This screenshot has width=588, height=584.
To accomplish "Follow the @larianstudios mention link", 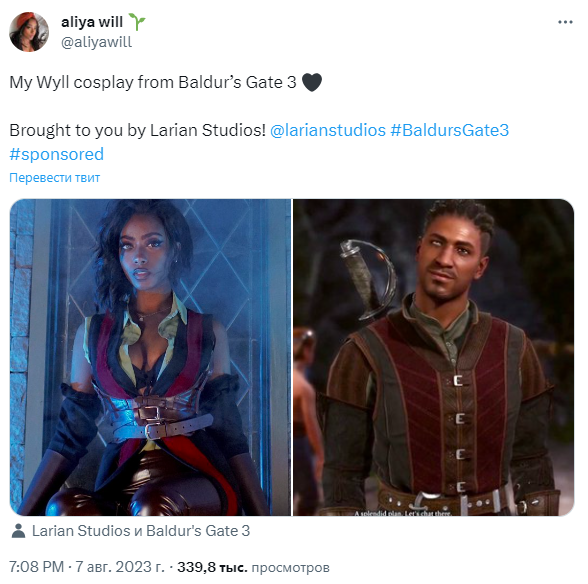I will pyautogui.click(x=328, y=131).
